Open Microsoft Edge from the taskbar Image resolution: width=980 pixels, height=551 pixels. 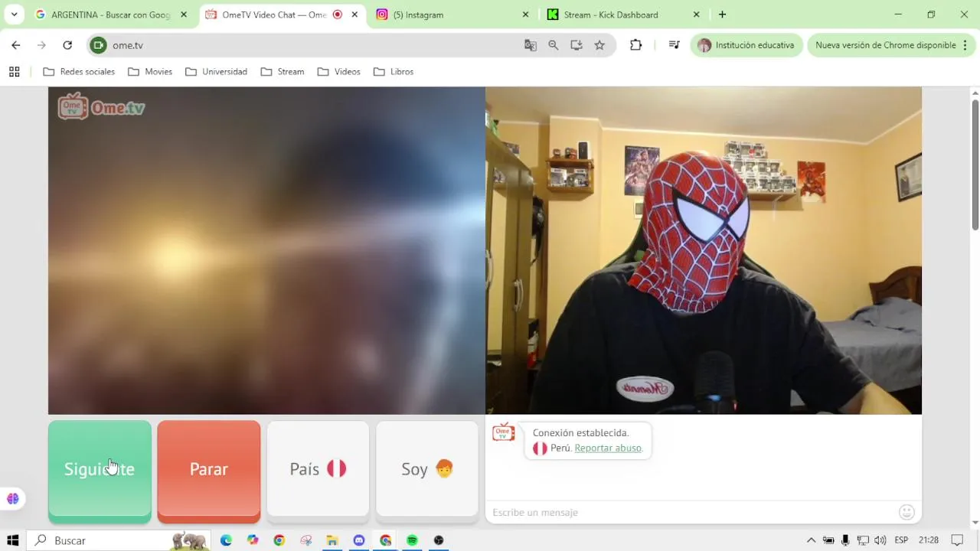(x=226, y=540)
